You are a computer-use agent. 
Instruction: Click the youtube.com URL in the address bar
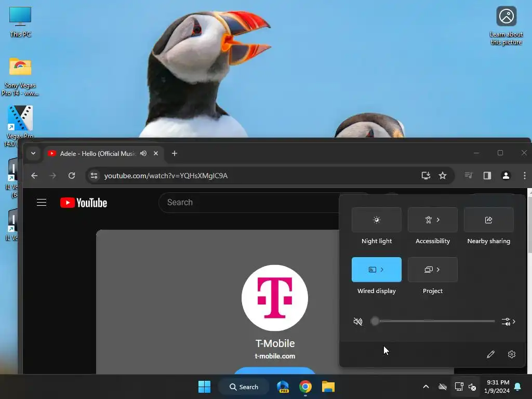[166, 176]
